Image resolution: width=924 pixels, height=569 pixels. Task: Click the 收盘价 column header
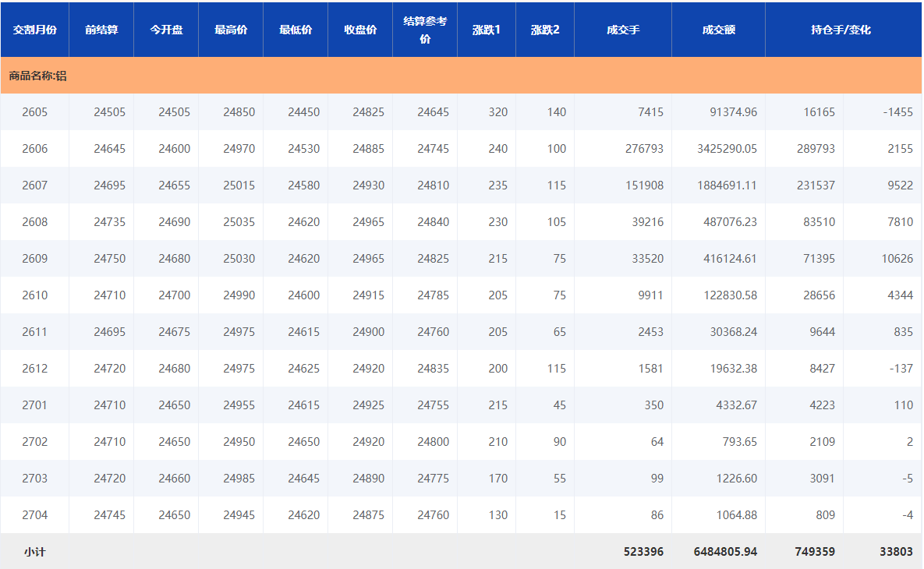[x=360, y=30]
